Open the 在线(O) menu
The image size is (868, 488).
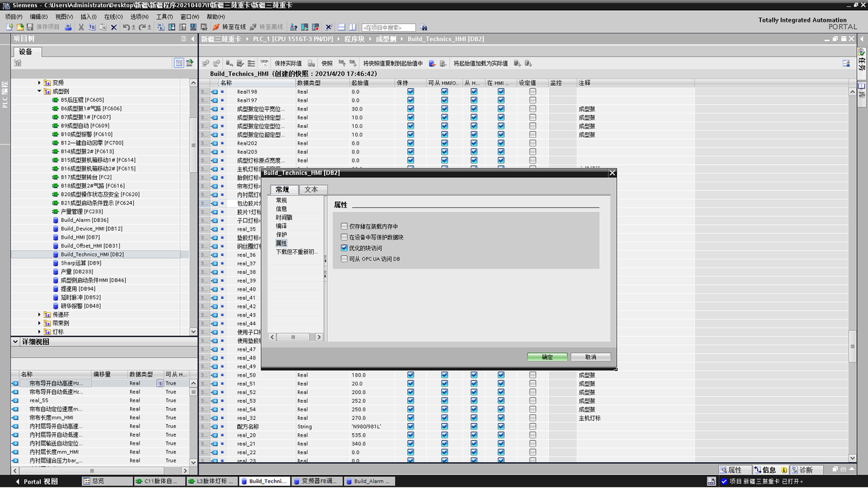coord(112,16)
